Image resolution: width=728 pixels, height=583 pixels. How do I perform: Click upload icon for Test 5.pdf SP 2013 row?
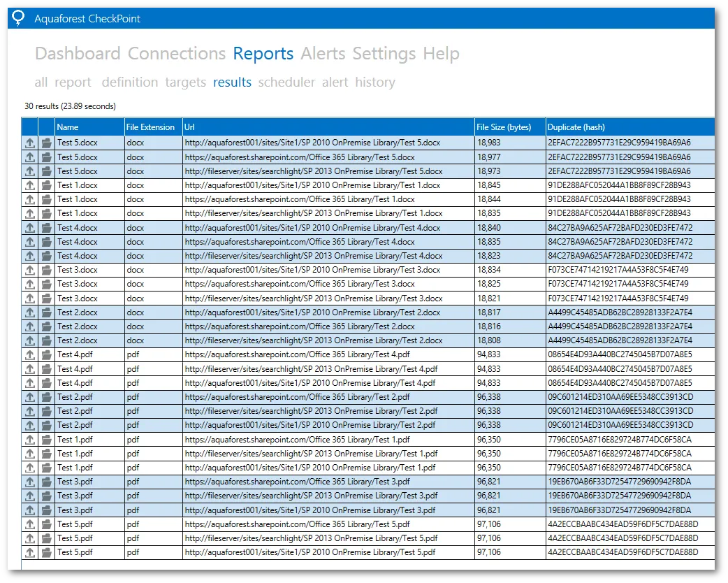point(30,538)
